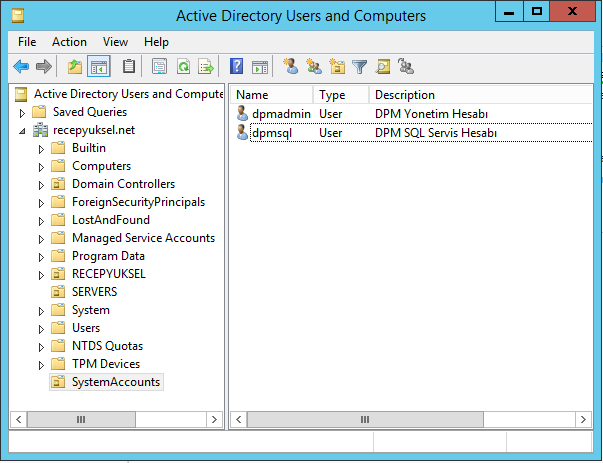Sort by the Type column header

341,95
